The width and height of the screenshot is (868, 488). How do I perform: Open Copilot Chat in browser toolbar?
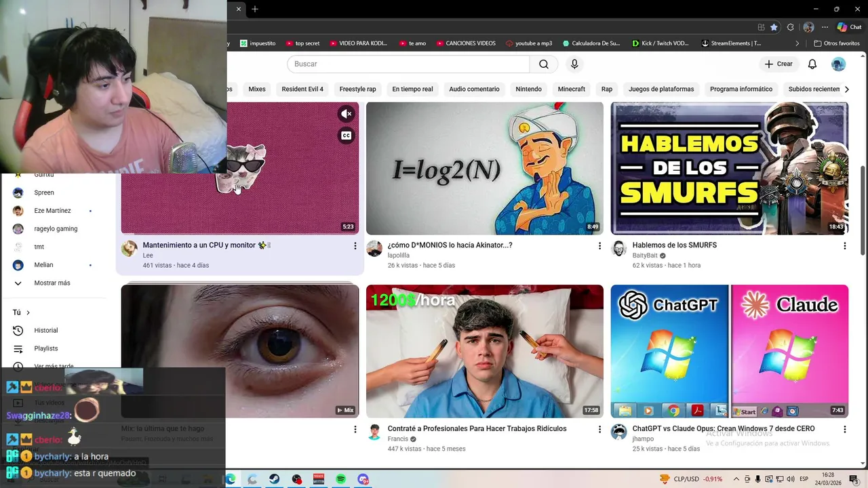pos(849,27)
